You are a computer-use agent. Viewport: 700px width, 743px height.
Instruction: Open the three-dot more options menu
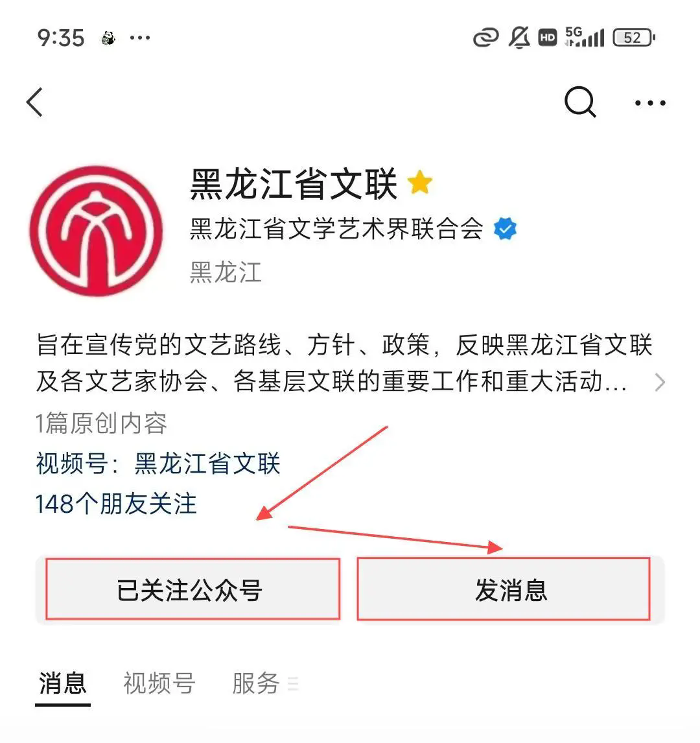coord(650,102)
